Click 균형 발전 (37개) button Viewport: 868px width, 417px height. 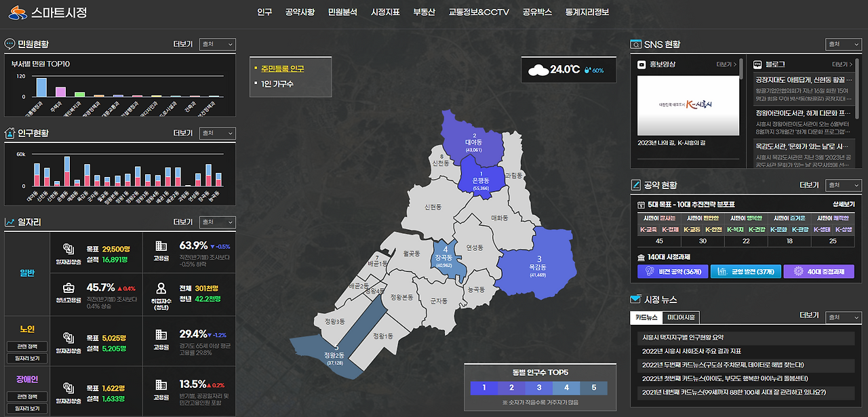[745, 271]
